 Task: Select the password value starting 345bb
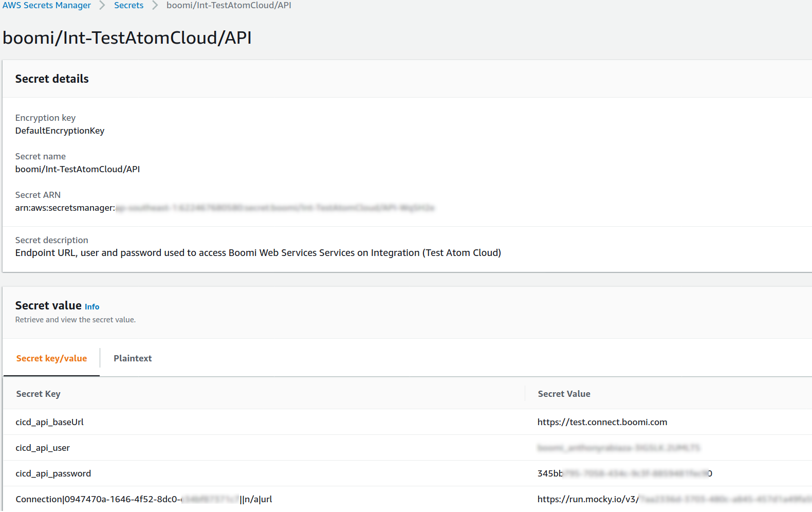(x=624, y=473)
